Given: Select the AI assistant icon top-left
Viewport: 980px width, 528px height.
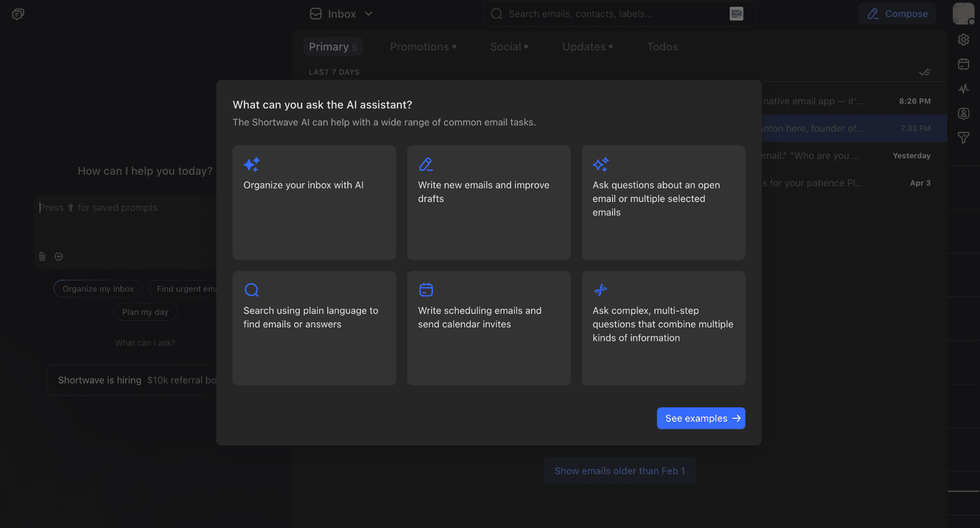Looking at the screenshot, I should (x=18, y=13).
